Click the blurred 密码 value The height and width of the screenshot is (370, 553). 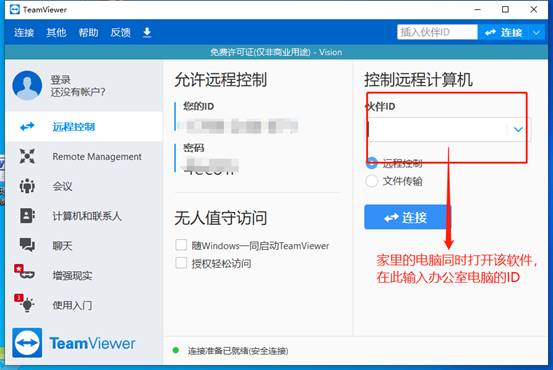(x=210, y=166)
